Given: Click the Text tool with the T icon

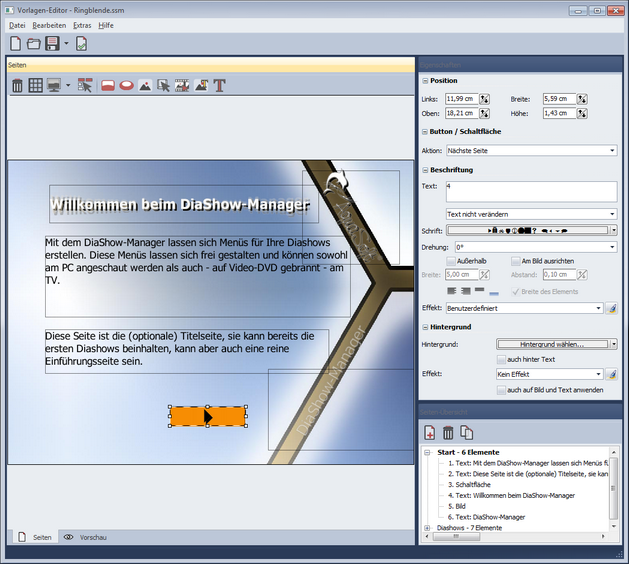Looking at the screenshot, I should tap(219, 86).
